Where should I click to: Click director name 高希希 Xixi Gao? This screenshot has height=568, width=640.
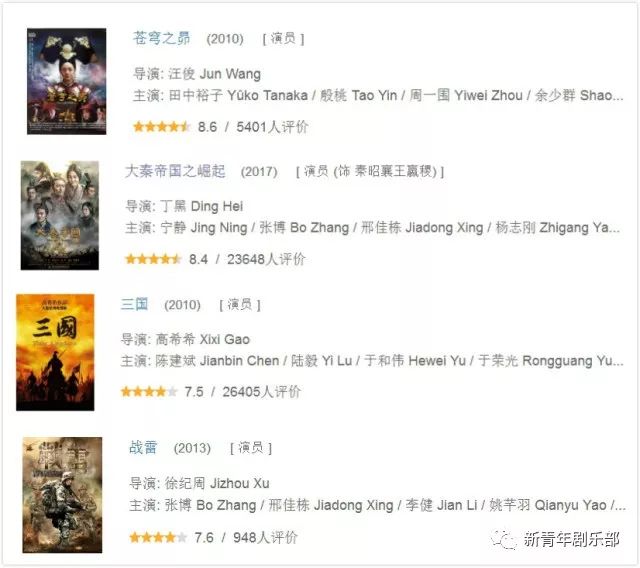[x=203, y=339]
